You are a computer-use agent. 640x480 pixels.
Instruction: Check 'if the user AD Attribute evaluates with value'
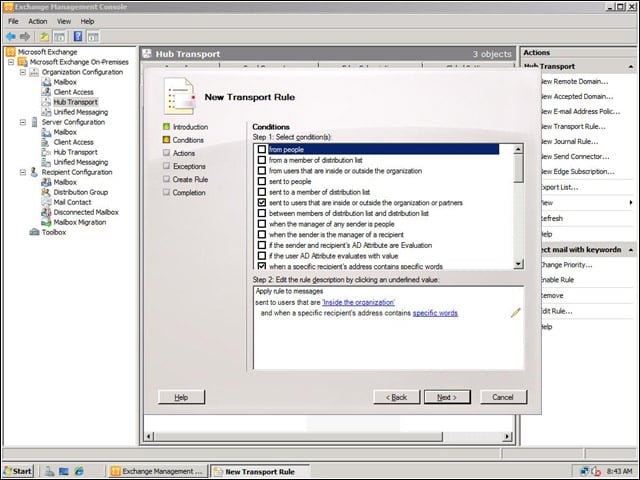[x=262, y=256]
